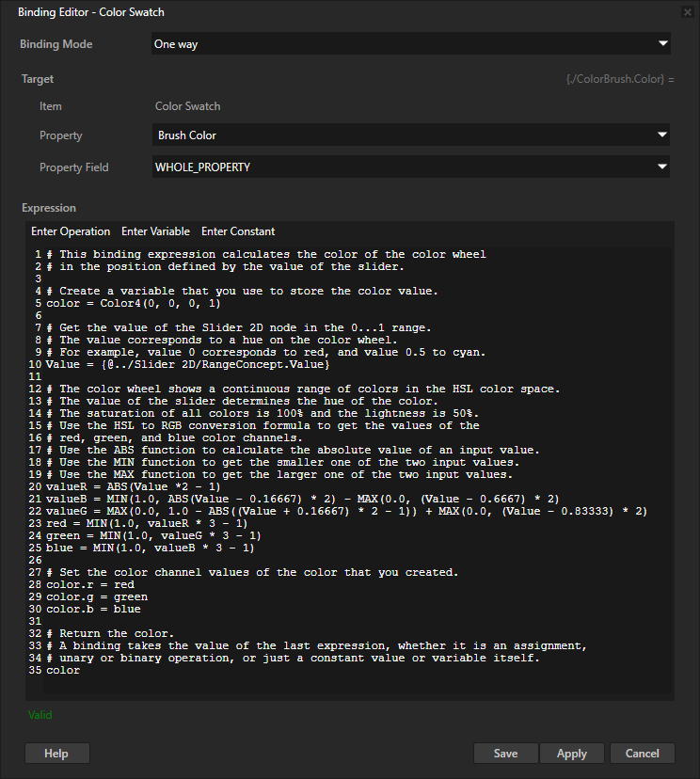Close the Binding Editor dialog
The height and width of the screenshot is (779, 700).
[688, 11]
